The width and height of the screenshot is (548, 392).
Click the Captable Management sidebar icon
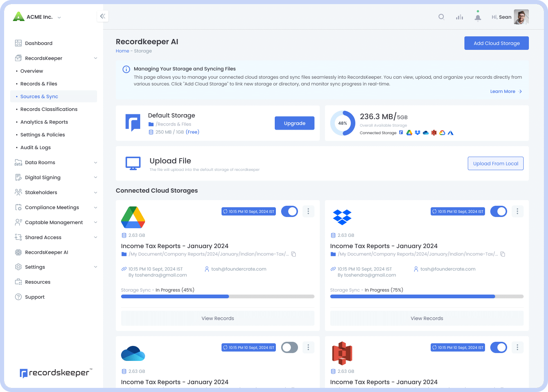[x=18, y=222]
